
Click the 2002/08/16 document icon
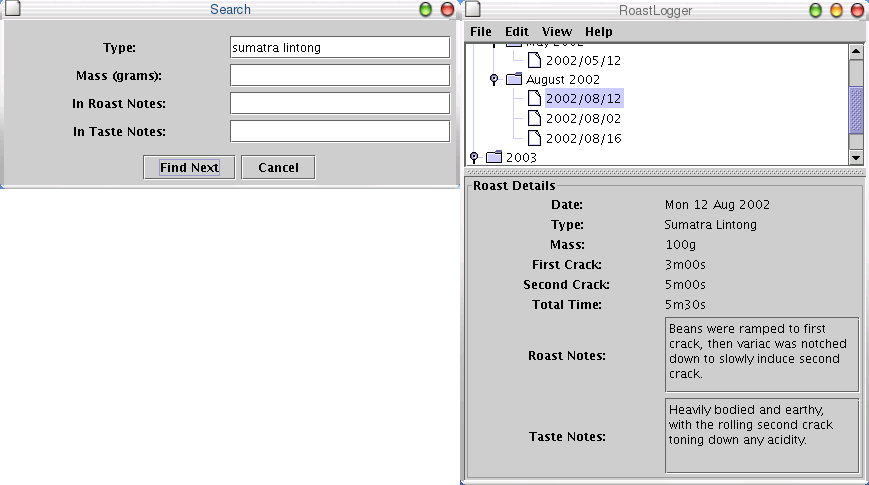click(534, 138)
